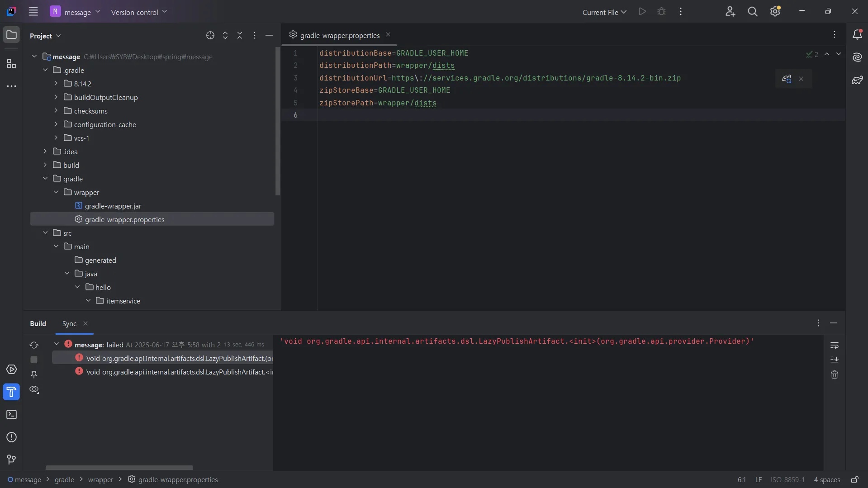This screenshot has height=488, width=868.
Task: Open the Project view mode dropdown
Action: [45, 36]
